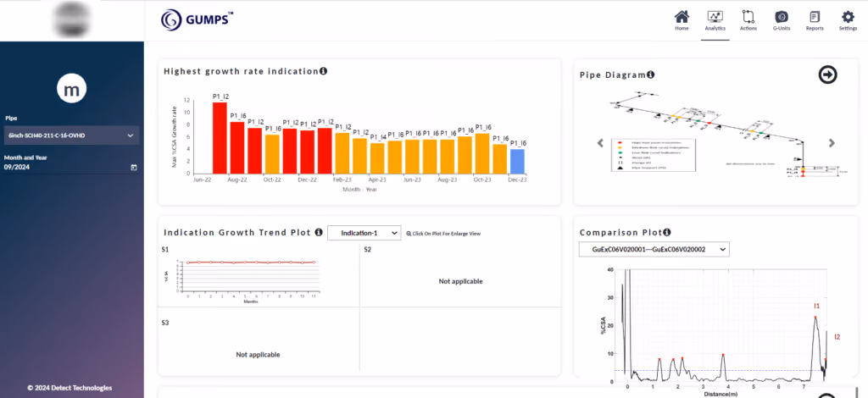The image size is (868, 398).
Task: Click the Month and Year field
Action: tap(71, 167)
